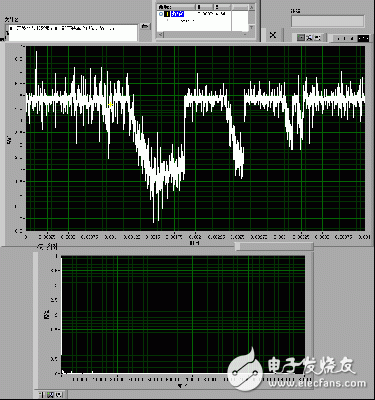
Task: Click the empty indicator field at top right
Action: [x=327, y=21]
